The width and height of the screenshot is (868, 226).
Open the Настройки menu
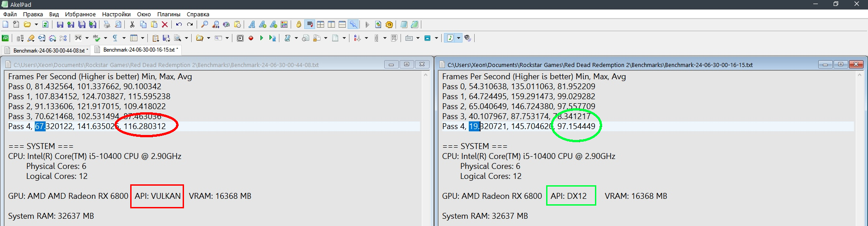coord(116,14)
